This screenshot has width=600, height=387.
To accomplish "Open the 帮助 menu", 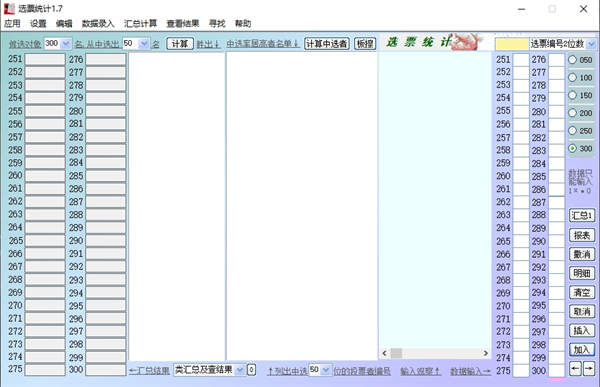I will tap(243, 24).
